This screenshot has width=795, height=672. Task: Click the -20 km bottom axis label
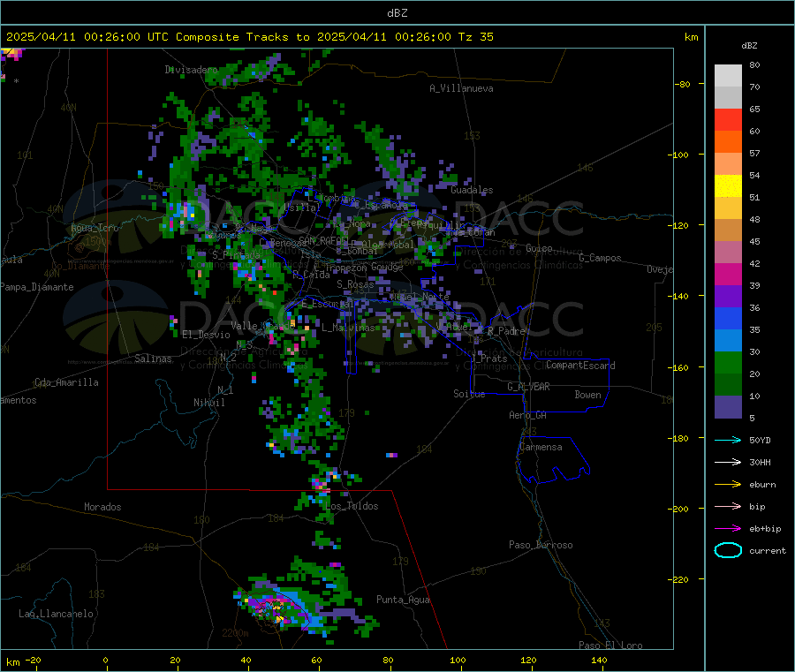coord(33,660)
